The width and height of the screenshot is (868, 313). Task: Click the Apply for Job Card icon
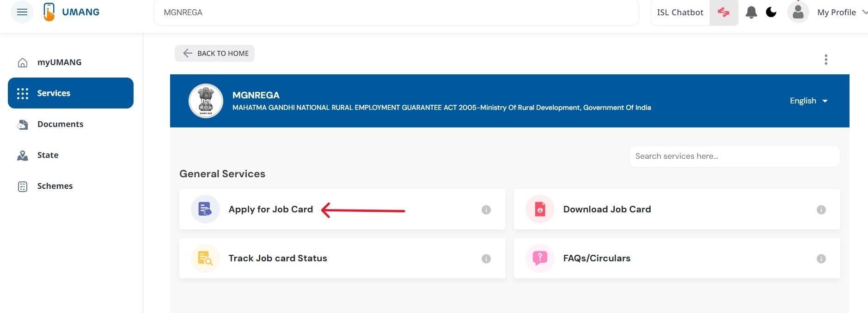(x=205, y=209)
